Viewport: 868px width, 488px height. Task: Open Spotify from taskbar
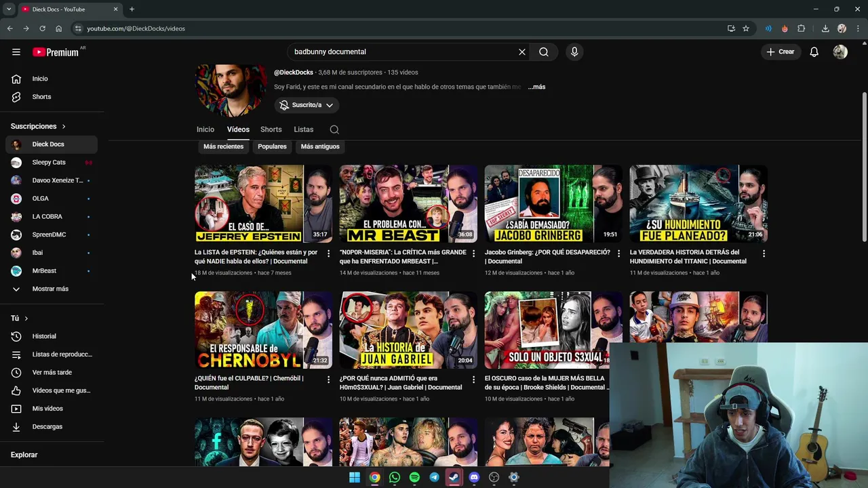414,477
